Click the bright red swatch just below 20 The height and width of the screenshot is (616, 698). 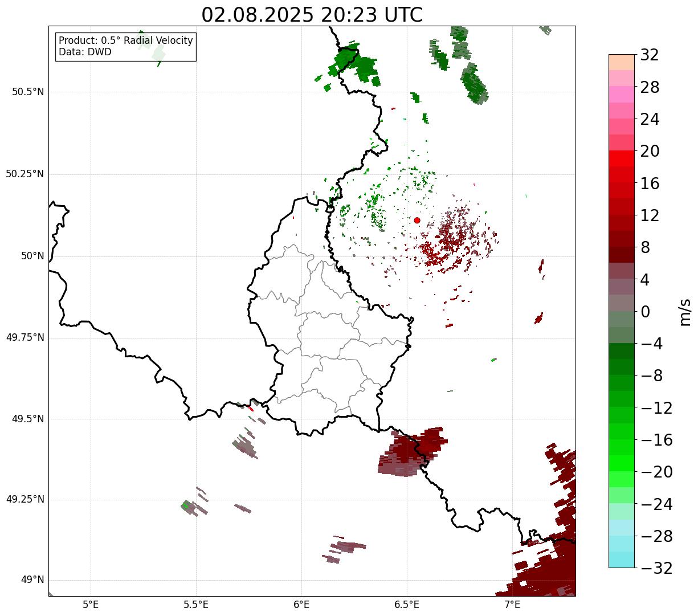622,159
